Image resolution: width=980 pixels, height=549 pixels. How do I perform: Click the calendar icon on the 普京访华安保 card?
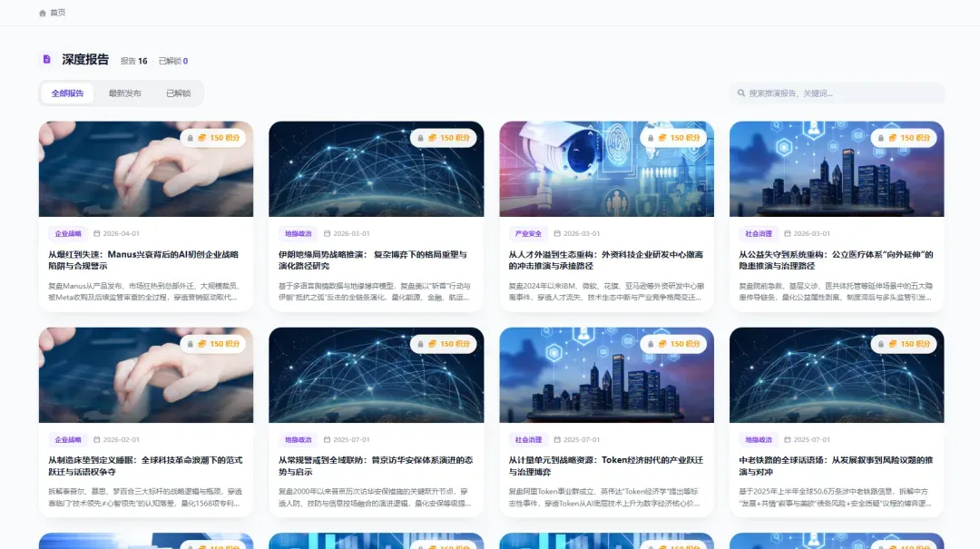click(x=327, y=439)
